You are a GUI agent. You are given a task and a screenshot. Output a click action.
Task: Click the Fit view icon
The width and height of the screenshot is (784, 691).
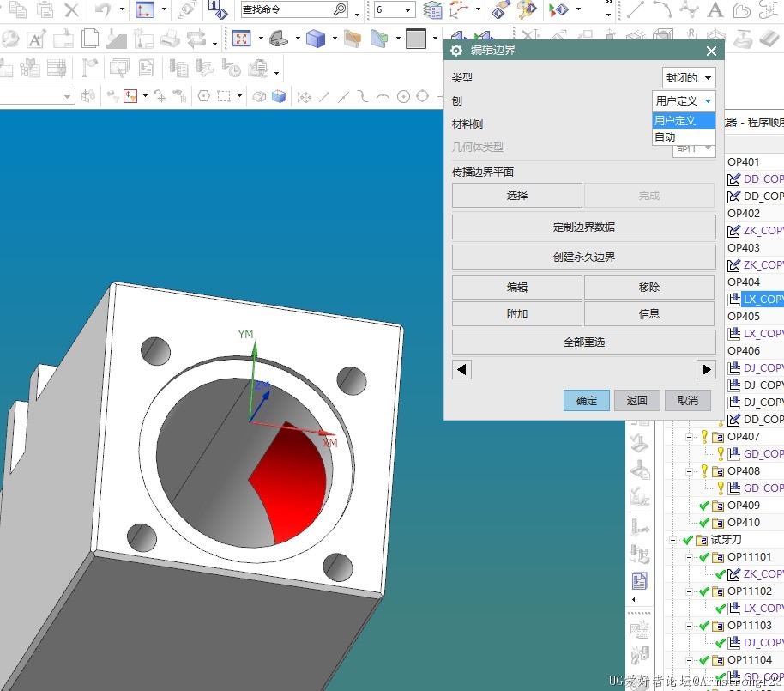tap(242, 39)
